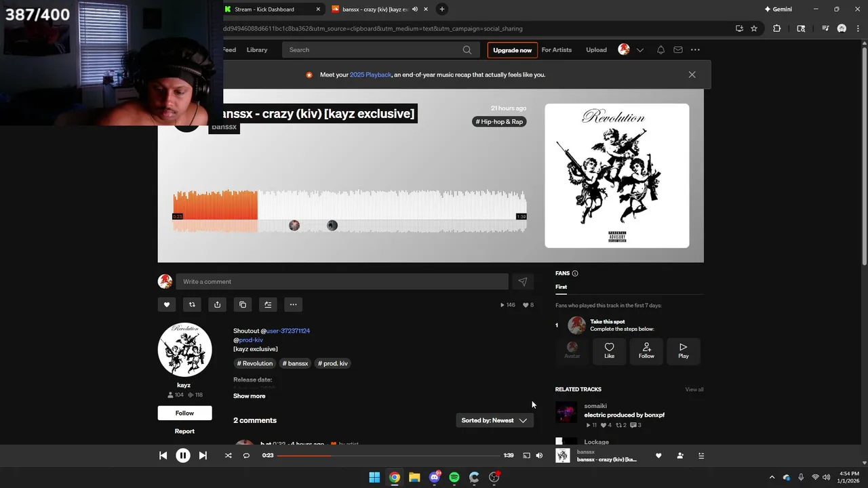Open the messages envelope icon
This screenshot has height=488, width=868.
(x=678, y=49)
